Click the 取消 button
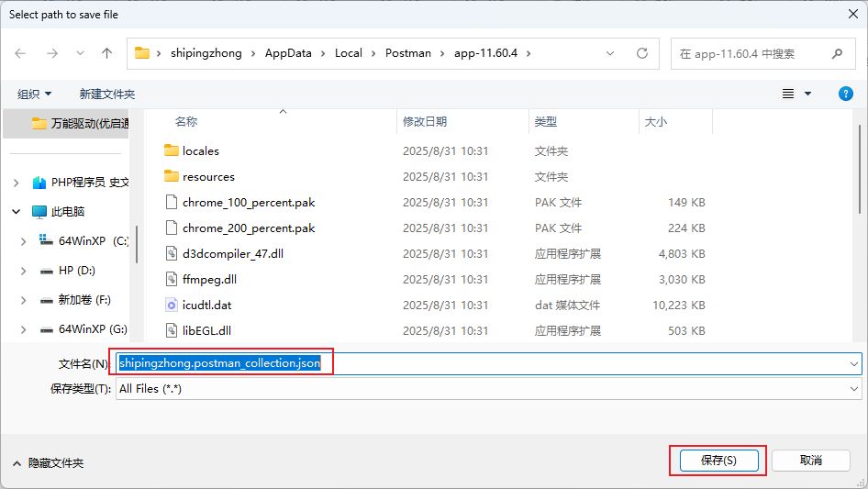Image resolution: width=868 pixels, height=489 pixels. tap(810, 460)
